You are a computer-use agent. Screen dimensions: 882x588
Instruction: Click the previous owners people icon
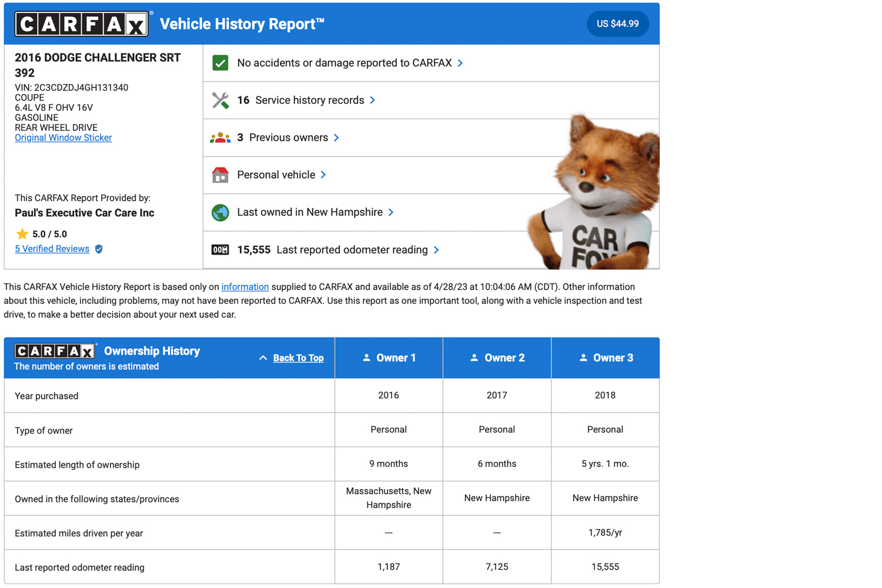point(220,138)
